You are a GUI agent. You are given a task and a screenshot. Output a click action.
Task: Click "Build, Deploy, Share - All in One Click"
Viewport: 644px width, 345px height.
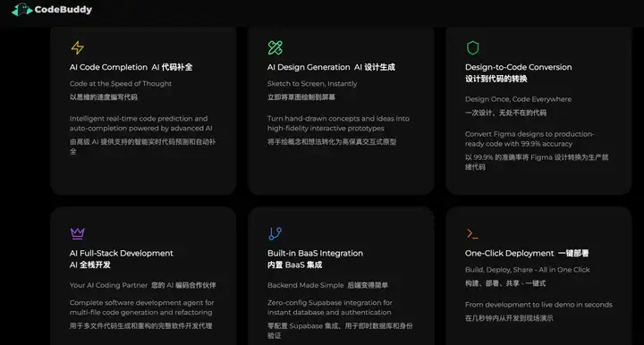coord(528,270)
